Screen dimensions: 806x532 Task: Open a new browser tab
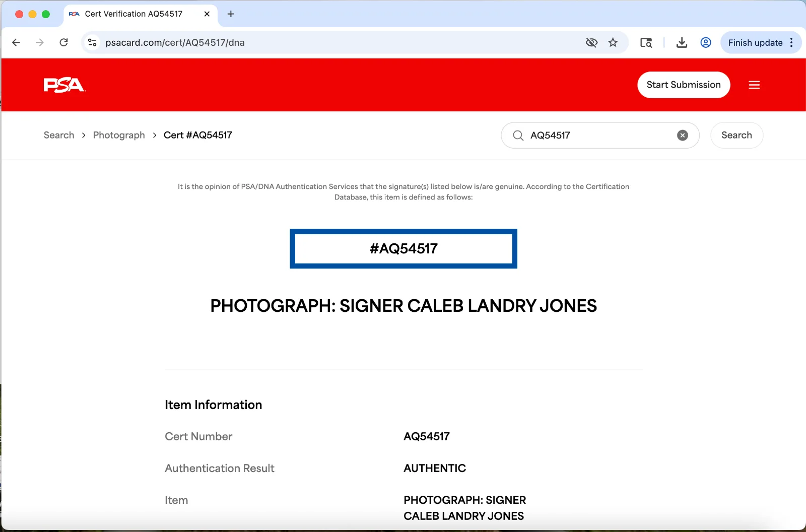tap(231, 14)
